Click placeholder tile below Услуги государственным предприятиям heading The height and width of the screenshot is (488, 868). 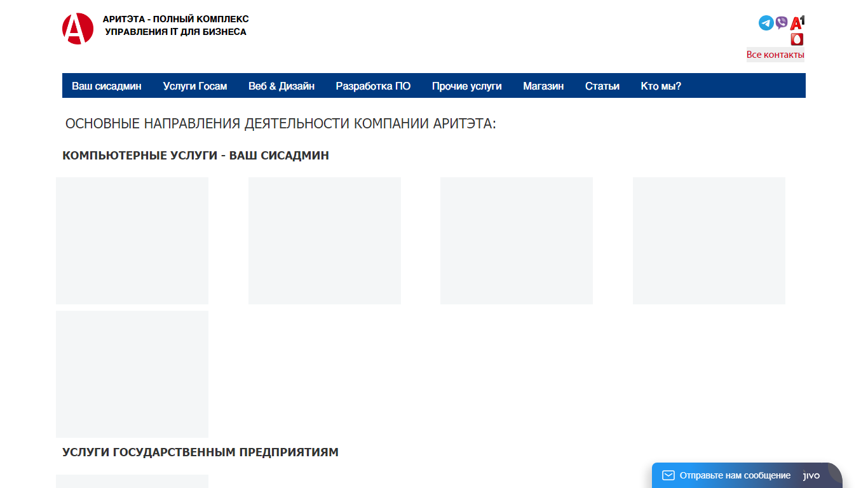pyautogui.click(x=132, y=481)
